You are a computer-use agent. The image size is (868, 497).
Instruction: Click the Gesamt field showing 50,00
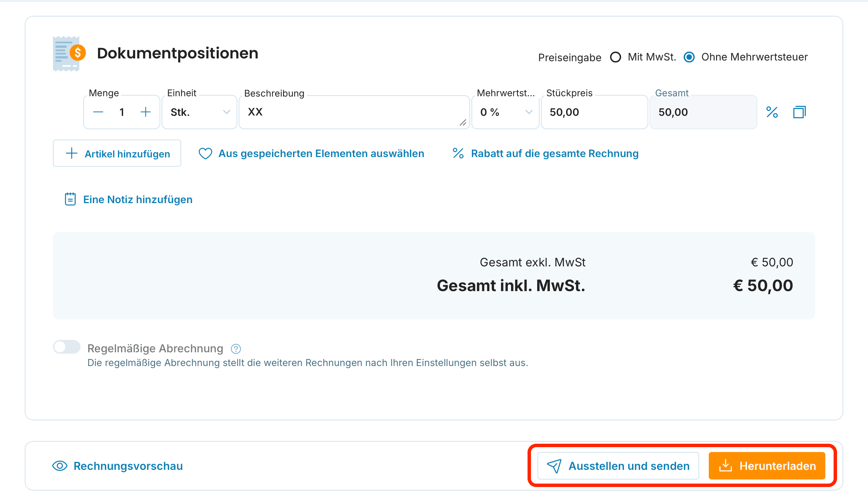(703, 112)
